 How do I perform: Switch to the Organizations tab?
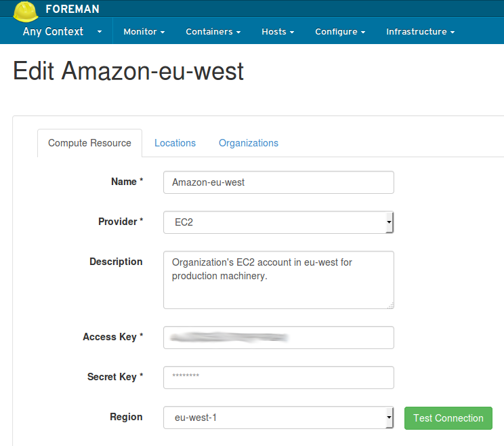(248, 143)
